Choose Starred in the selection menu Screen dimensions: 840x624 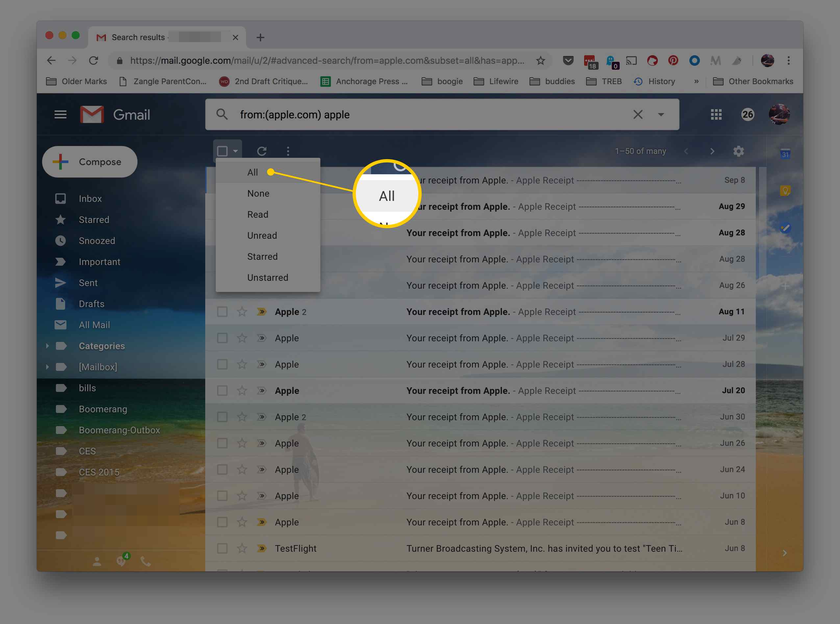pyautogui.click(x=268, y=256)
